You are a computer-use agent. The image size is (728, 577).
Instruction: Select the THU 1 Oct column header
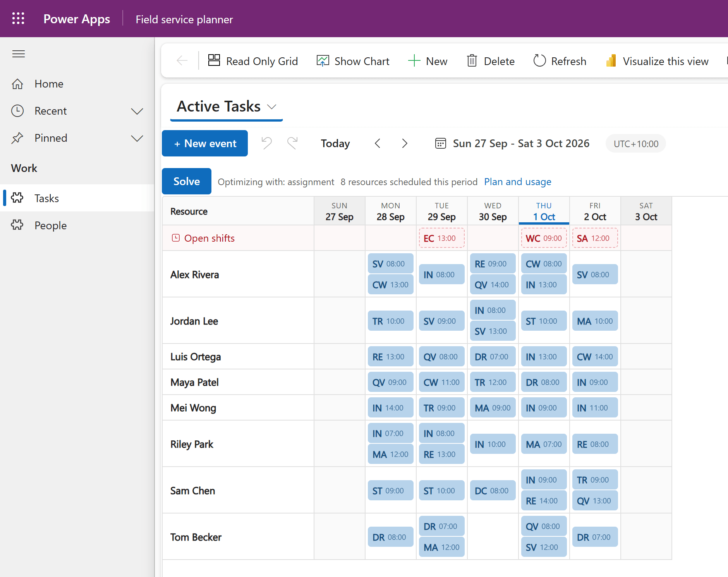point(544,211)
